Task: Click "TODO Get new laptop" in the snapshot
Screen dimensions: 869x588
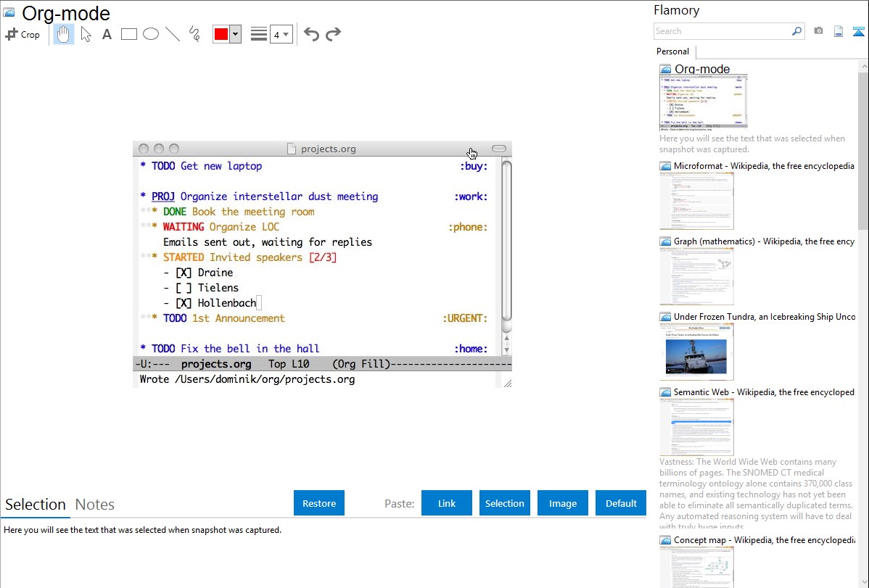Action: (207, 166)
